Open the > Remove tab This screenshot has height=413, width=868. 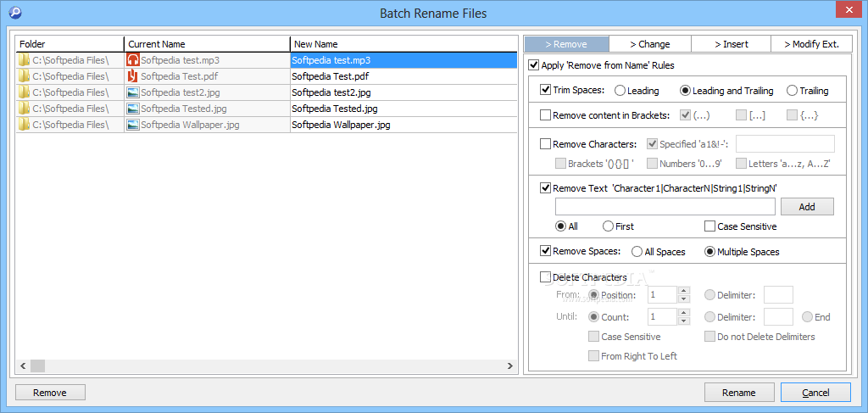(566, 44)
